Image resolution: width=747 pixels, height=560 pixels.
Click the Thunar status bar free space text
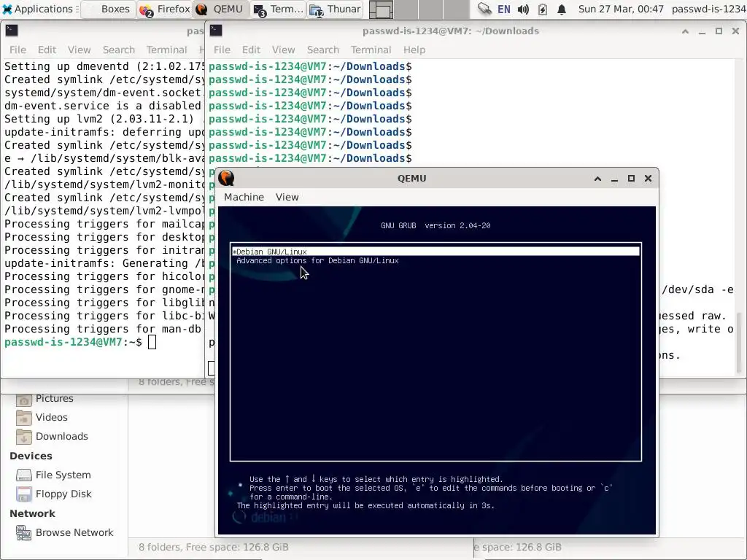pyautogui.click(x=214, y=547)
